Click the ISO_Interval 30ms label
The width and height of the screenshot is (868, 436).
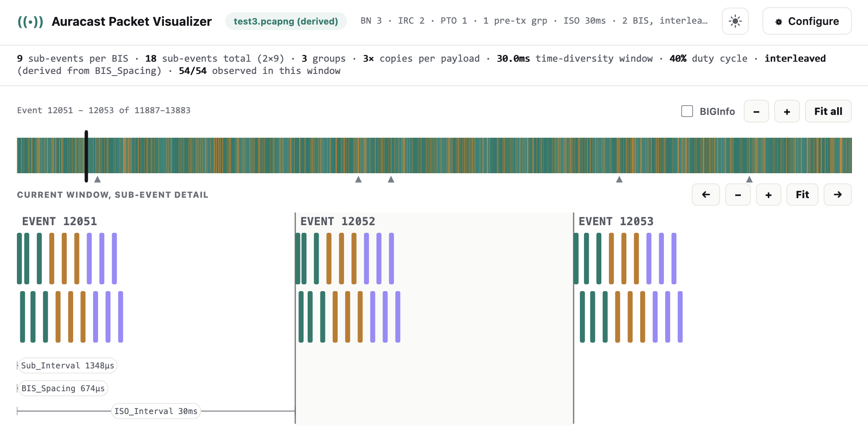point(156,411)
